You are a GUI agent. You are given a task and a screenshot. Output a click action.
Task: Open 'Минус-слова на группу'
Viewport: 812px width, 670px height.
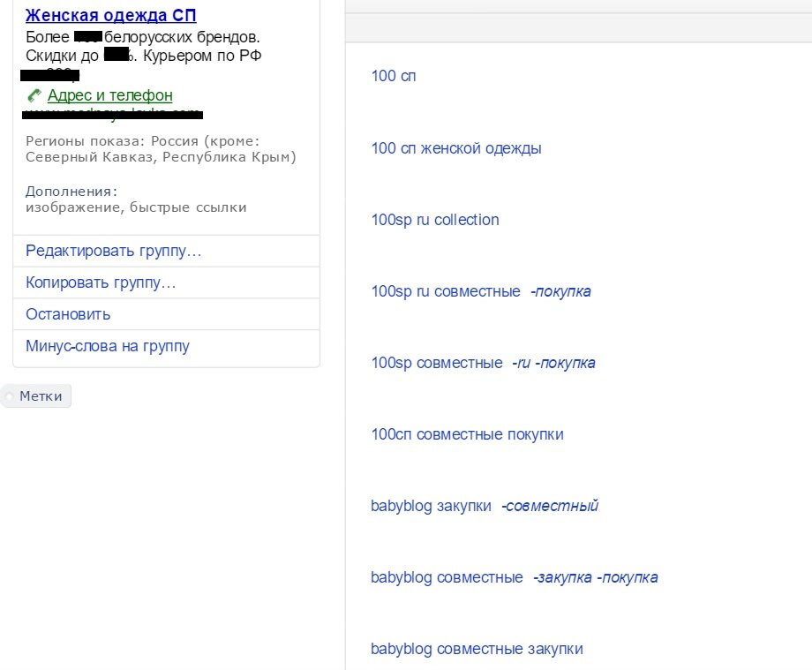pyautogui.click(x=106, y=345)
